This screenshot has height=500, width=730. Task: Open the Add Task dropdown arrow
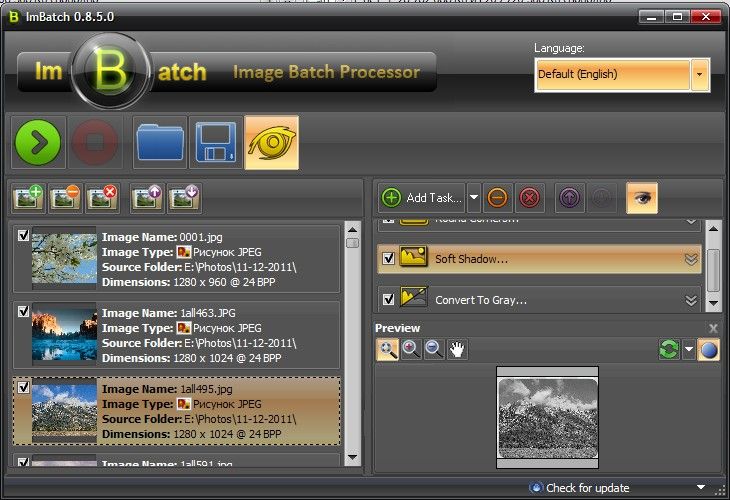click(474, 197)
